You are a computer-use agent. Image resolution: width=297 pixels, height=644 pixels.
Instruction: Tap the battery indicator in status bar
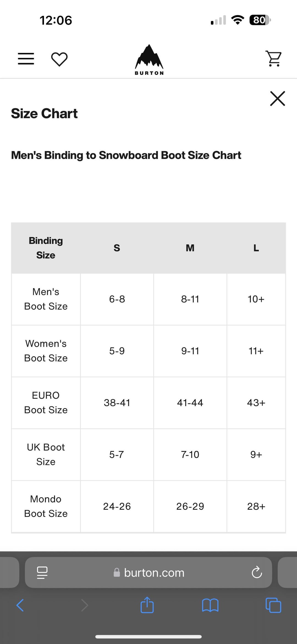click(260, 20)
